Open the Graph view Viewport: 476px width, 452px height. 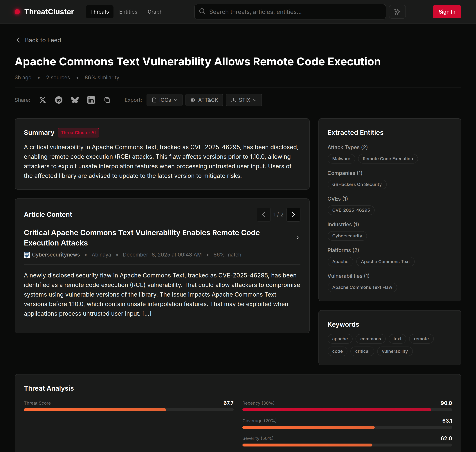155,12
